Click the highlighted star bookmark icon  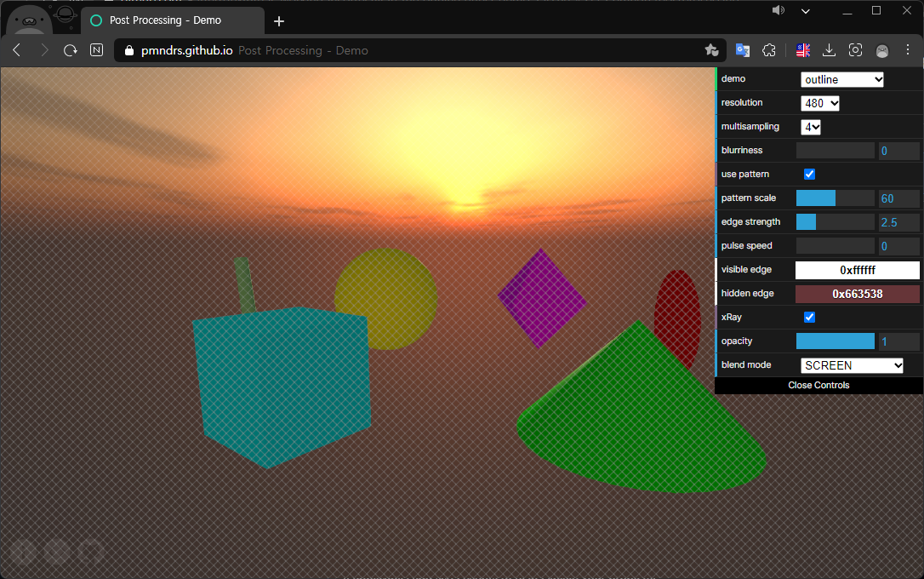(x=712, y=50)
